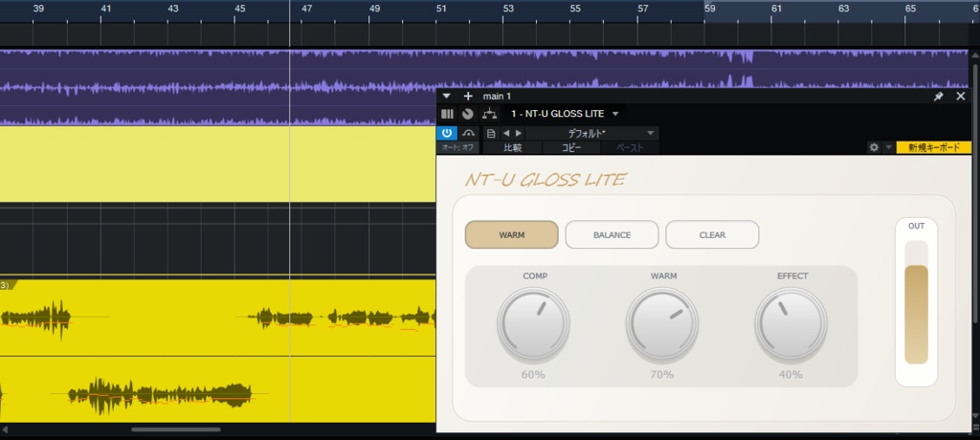980x440 pixels.
Task: Select the WARM mode button
Action: [512, 235]
